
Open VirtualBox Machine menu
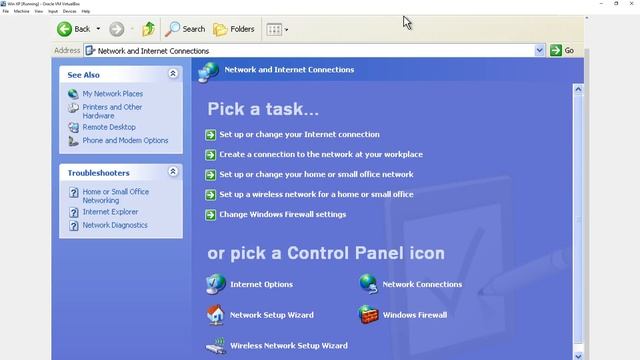21,11
